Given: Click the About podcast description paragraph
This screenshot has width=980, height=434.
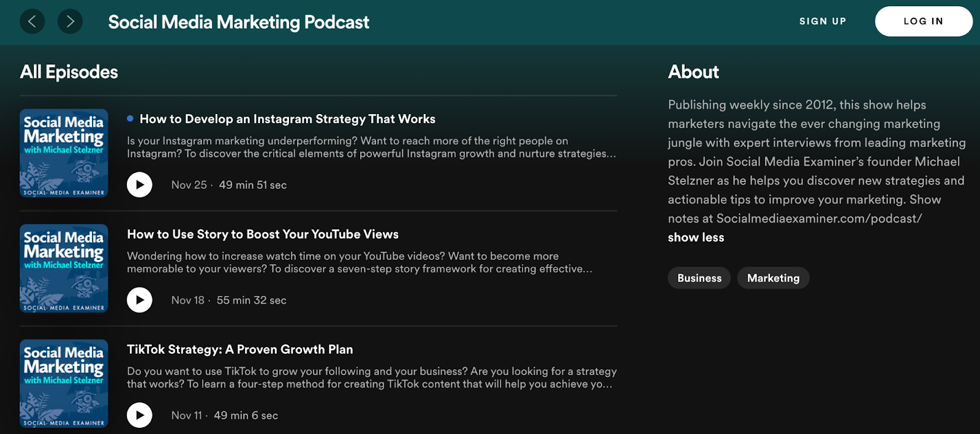Looking at the screenshot, I should [816, 161].
